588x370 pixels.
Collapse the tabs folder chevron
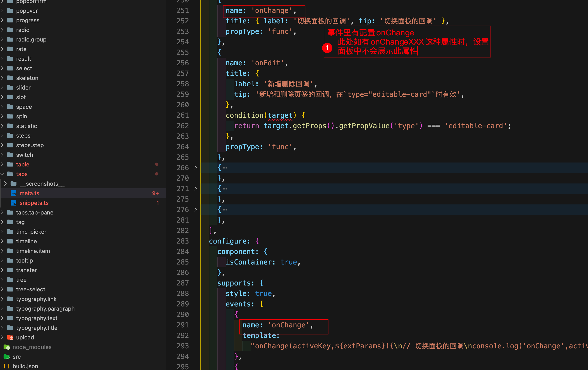(x=2, y=174)
